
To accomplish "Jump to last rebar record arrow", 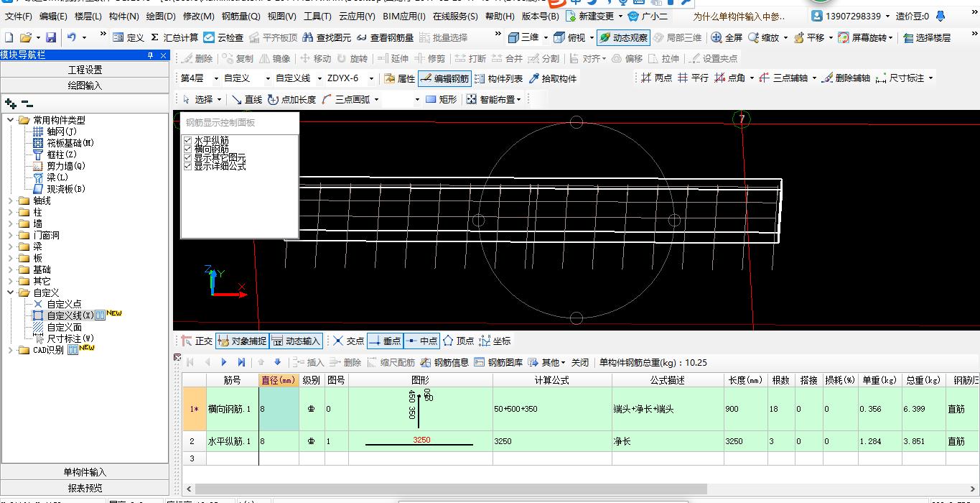I will coord(241,362).
